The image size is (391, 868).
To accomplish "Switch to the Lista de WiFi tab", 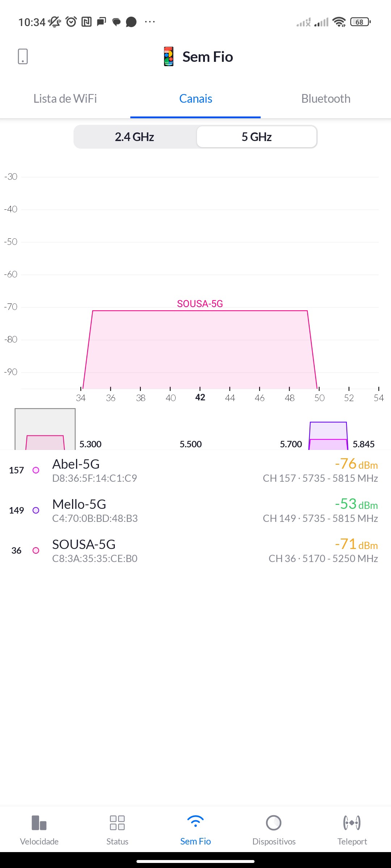I will pos(65,99).
